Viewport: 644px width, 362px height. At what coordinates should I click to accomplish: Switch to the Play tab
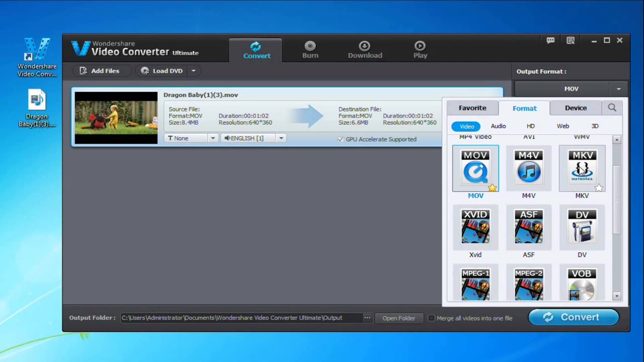420,50
